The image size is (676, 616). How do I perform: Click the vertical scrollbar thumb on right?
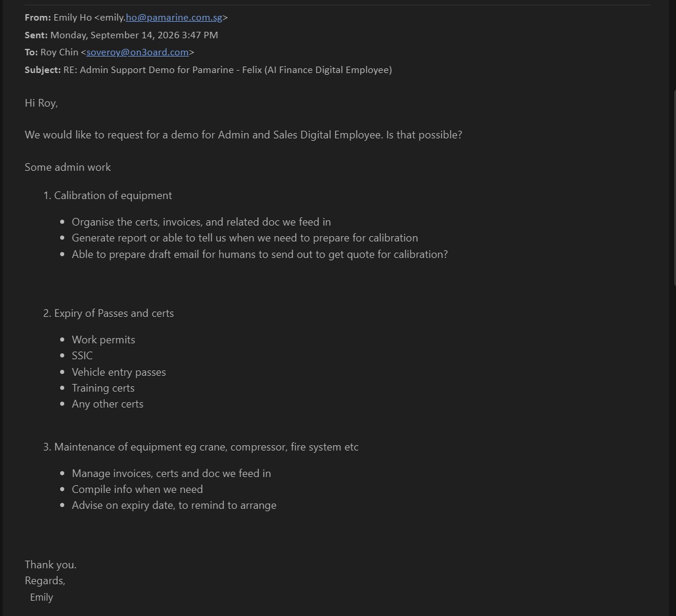point(674,187)
